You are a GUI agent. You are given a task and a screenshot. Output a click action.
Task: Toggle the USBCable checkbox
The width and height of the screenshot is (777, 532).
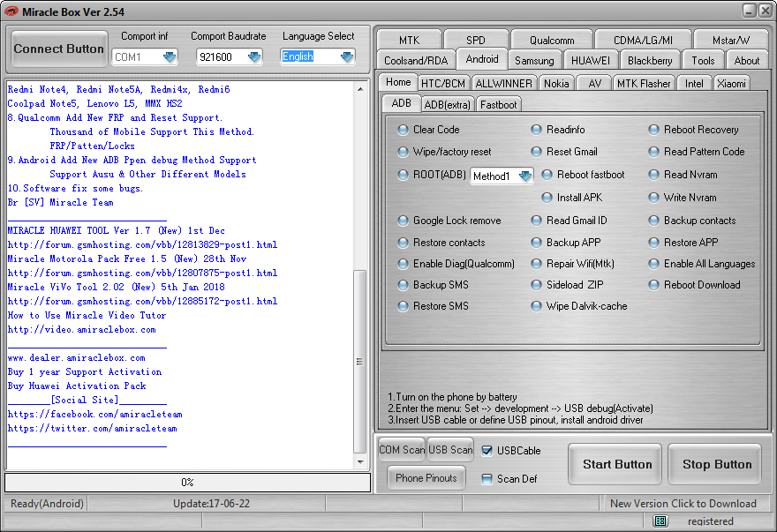point(487,451)
